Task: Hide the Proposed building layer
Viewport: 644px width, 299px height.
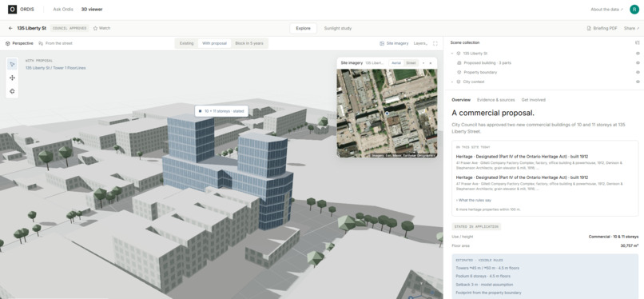Action: [638, 63]
